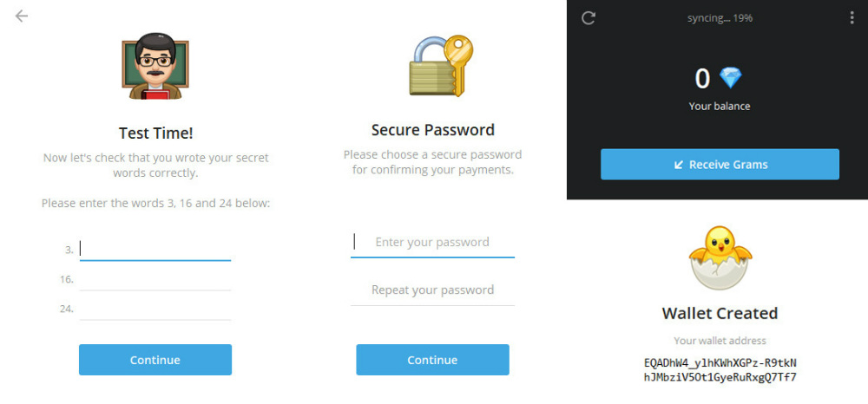868x404 pixels.
Task: Click the Wallet Created heading
Action: [x=720, y=313]
